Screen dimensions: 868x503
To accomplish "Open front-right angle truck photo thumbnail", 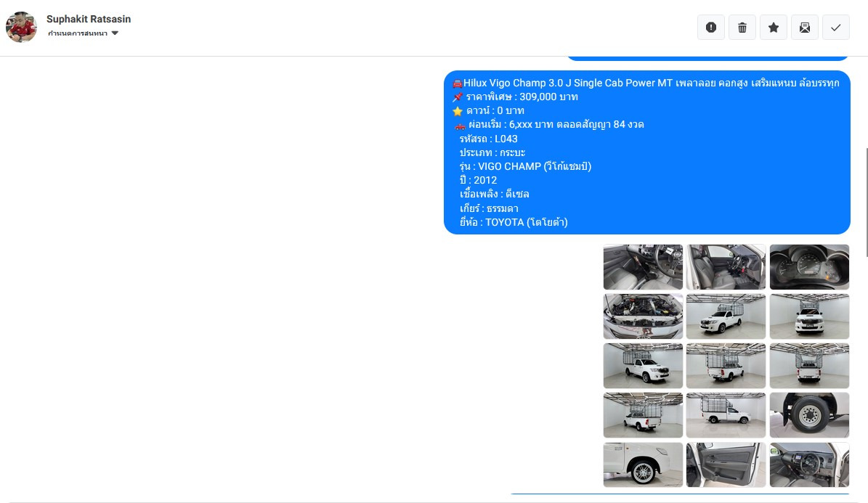I will 643,365.
